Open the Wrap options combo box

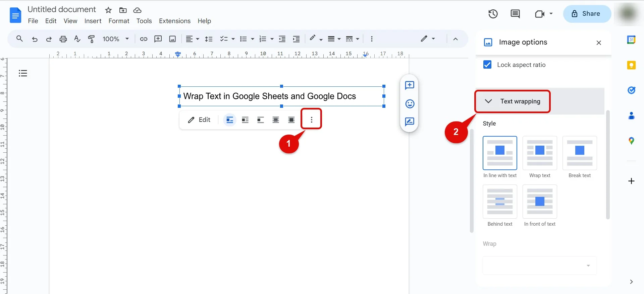point(540,266)
